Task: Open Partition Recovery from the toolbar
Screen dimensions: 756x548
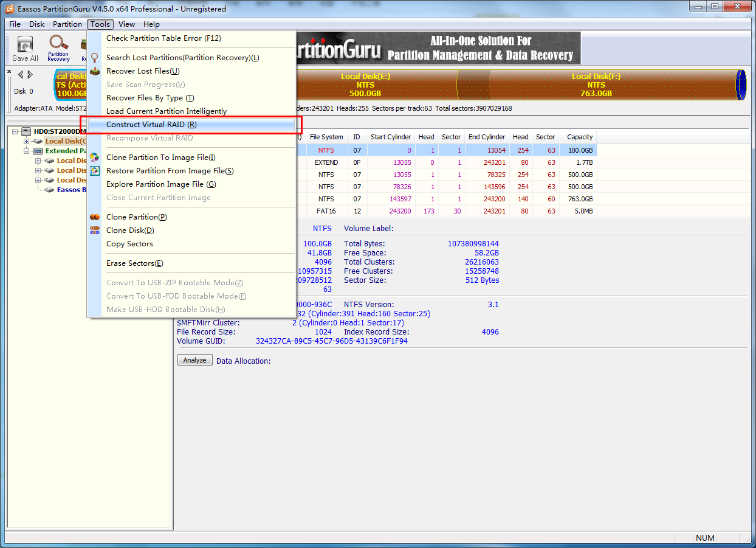Action: (59, 48)
